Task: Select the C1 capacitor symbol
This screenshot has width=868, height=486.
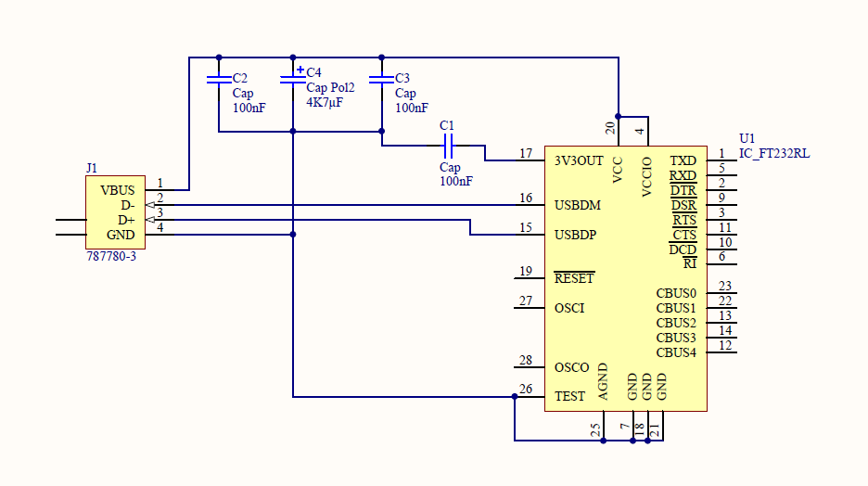Action: click(449, 147)
